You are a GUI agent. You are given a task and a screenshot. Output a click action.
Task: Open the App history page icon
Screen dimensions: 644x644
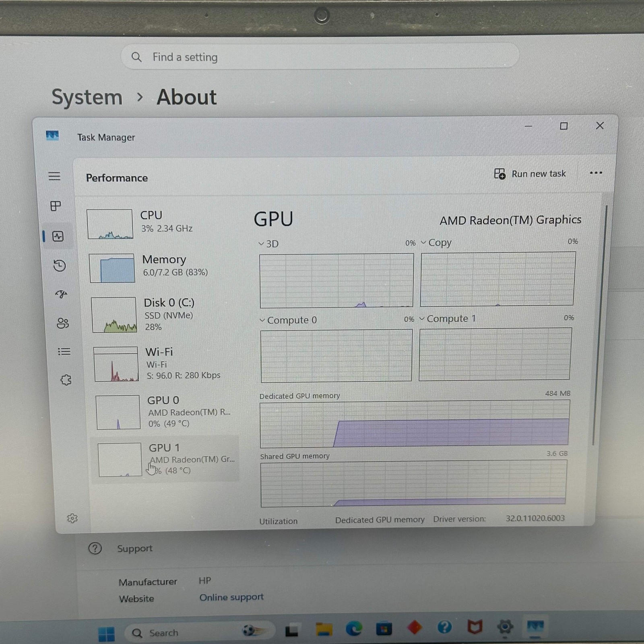click(x=60, y=266)
